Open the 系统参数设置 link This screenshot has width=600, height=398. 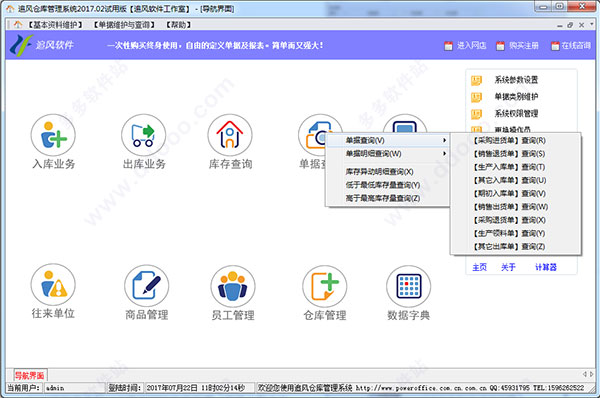click(x=516, y=80)
